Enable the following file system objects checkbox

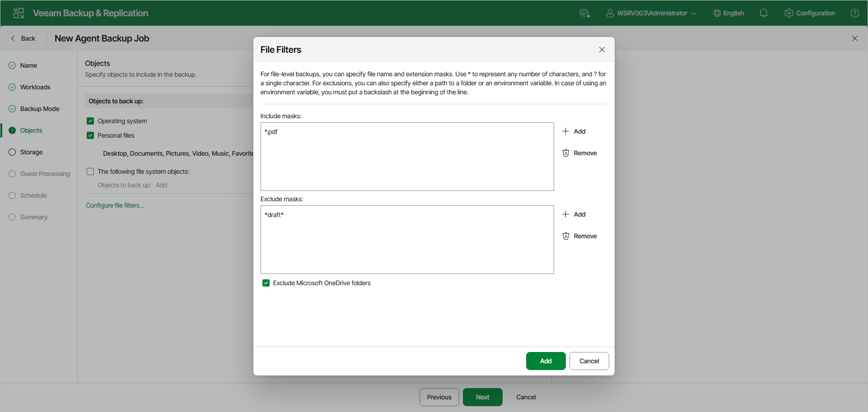coord(90,171)
